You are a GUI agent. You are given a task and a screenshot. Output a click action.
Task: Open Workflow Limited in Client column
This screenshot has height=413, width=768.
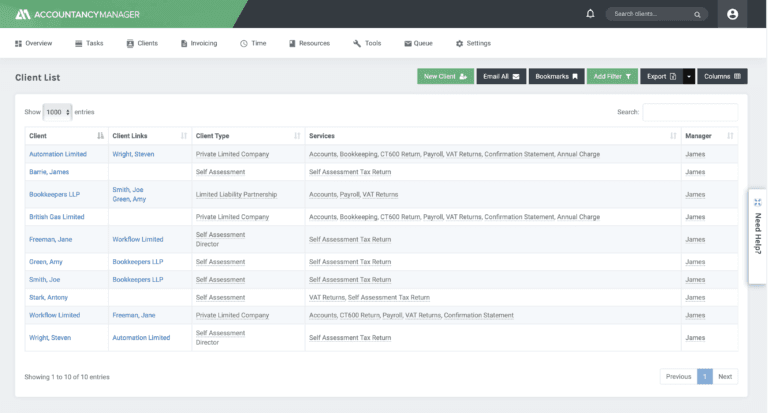click(54, 315)
